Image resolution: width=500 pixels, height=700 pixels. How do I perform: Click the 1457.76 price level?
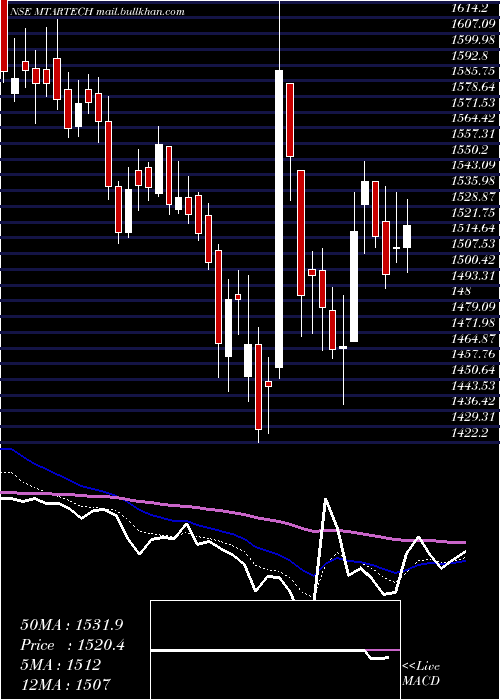(x=473, y=354)
